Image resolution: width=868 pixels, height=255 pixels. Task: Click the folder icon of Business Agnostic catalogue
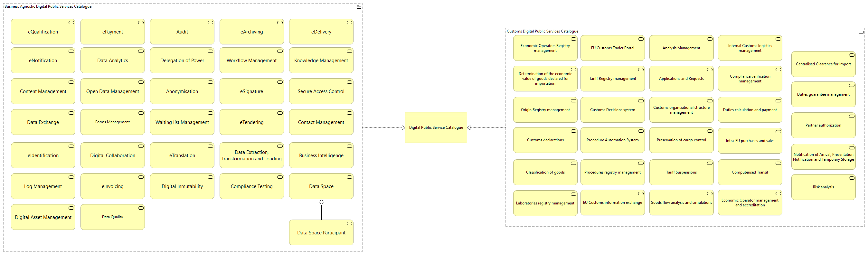pyautogui.click(x=359, y=7)
